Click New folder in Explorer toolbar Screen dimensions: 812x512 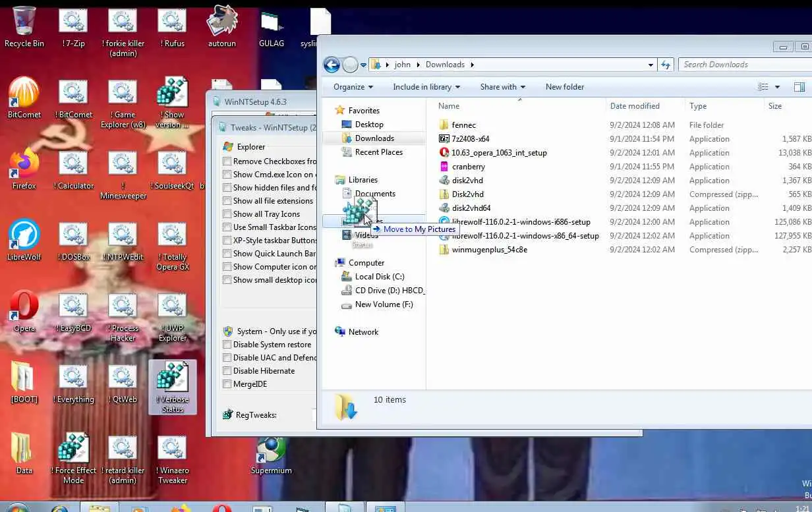click(x=565, y=87)
